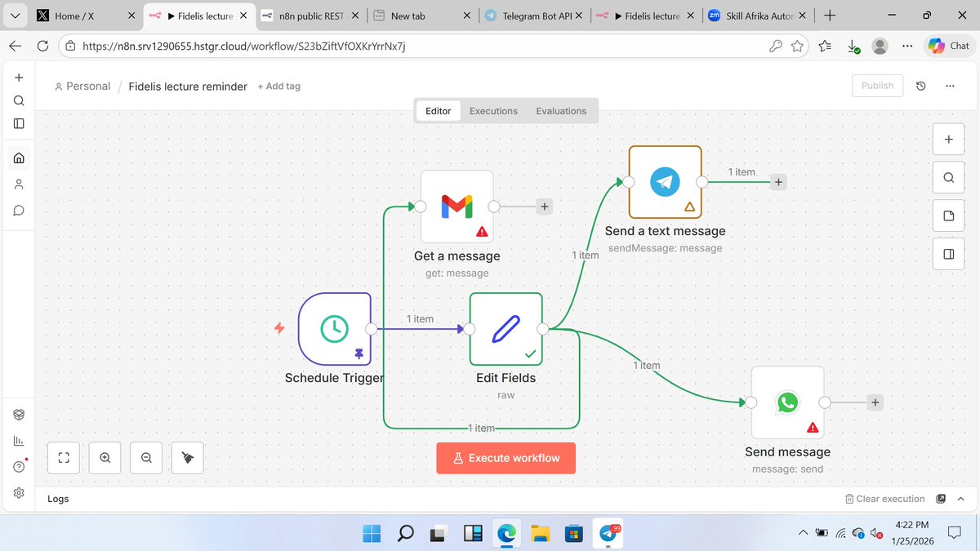This screenshot has height=551, width=980.
Task: Toggle the side panel icon on canvas right
Action: pyautogui.click(x=948, y=254)
